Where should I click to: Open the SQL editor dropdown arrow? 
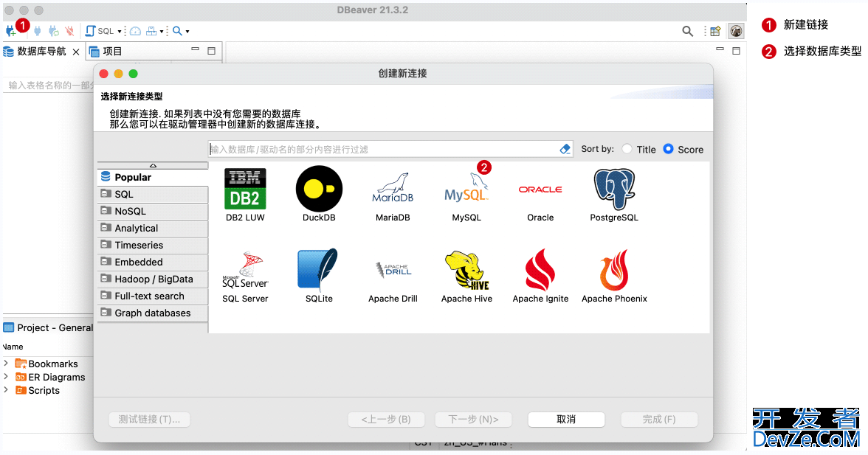(x=119, y=32)
